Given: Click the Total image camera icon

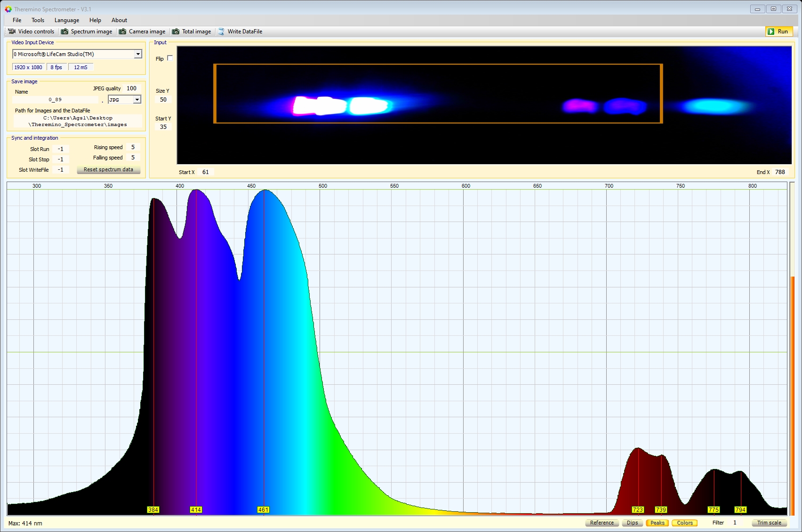Looking at the screenshot, I should pyautogui.click(x=176, y=32).
